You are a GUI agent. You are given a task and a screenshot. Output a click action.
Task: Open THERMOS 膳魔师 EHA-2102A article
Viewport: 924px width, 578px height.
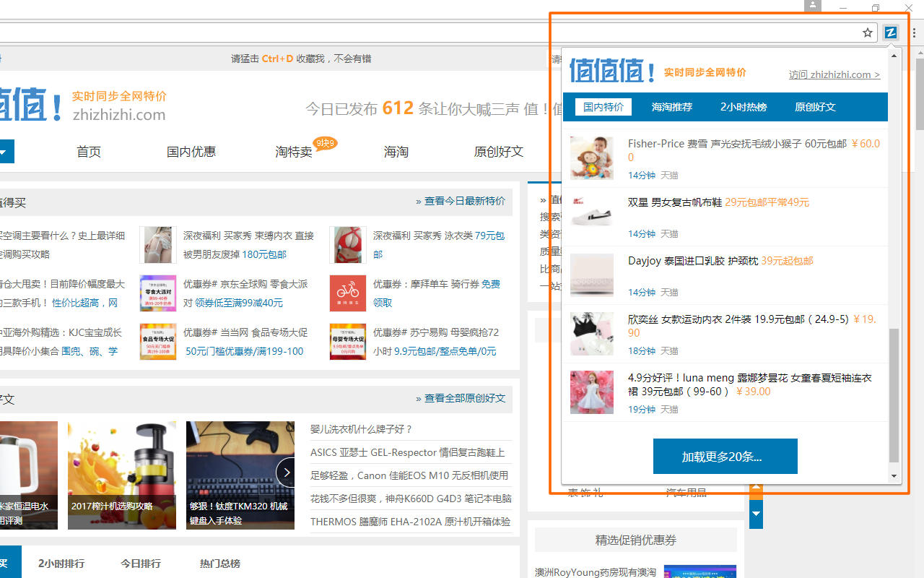pyautogui.click(x=410, y=522)
